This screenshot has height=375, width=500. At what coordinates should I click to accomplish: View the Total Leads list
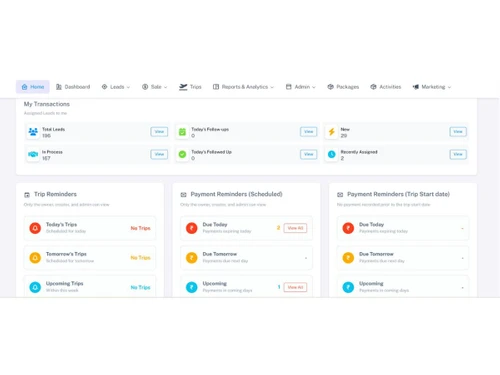[x=159, y=132]
